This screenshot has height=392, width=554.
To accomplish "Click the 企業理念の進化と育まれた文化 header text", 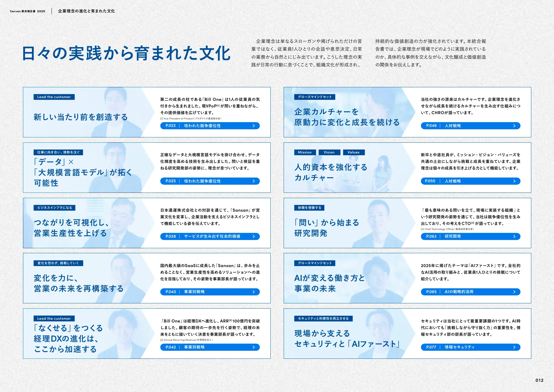I will click(x=86, y=11).
